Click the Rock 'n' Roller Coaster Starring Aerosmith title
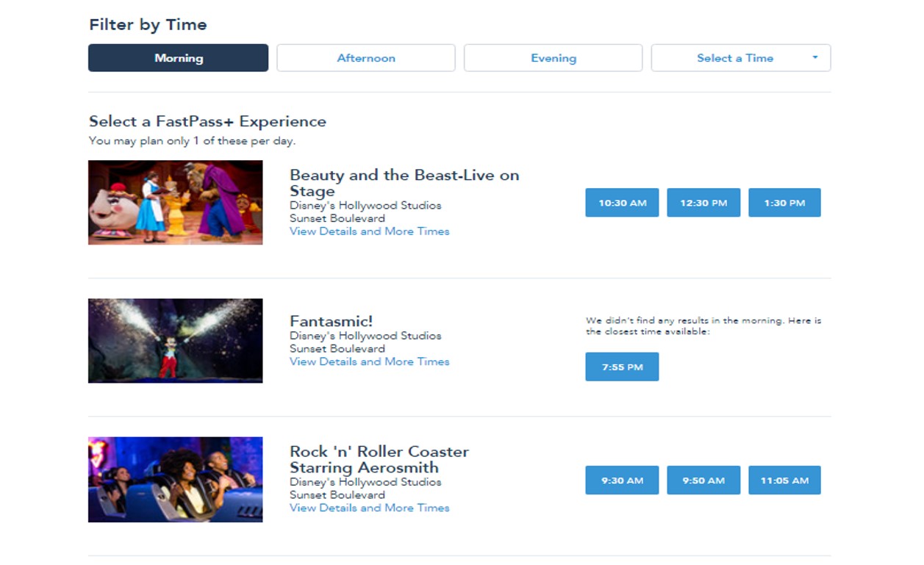The image size is (924, 565). coord(379,459)
